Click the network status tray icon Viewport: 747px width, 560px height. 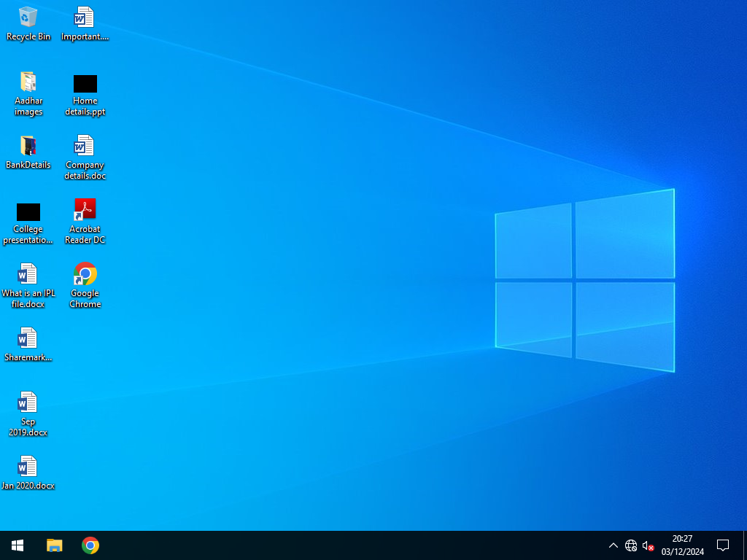coord(631,545)
